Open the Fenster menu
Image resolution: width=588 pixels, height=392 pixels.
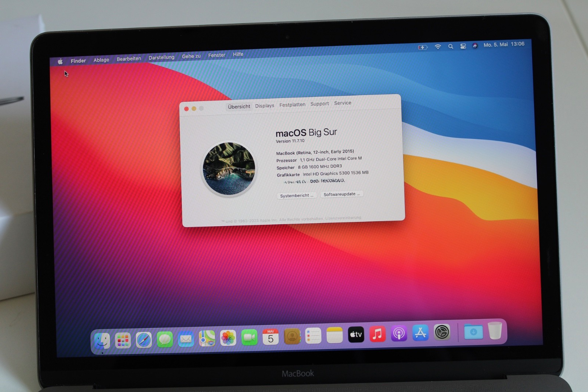coord(216,55)
